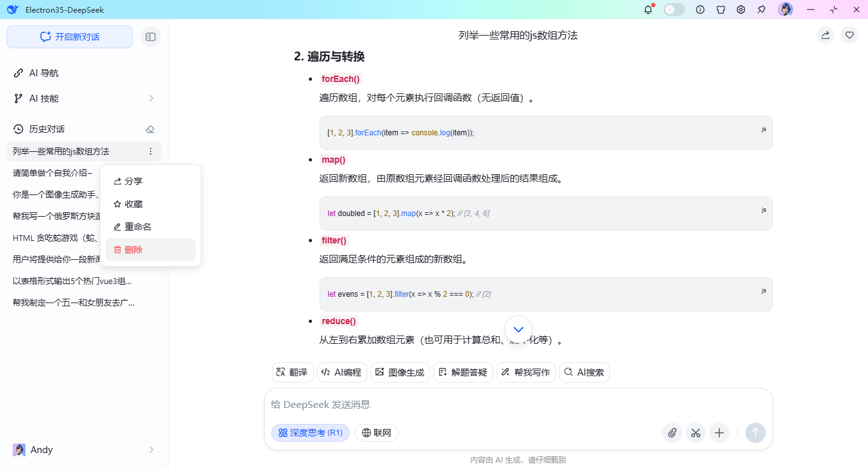Favorite conversation with heart icon
Image resolution: width=868 pixels, height=469 pixels.
pyautogui.click(x=850, y=35)
